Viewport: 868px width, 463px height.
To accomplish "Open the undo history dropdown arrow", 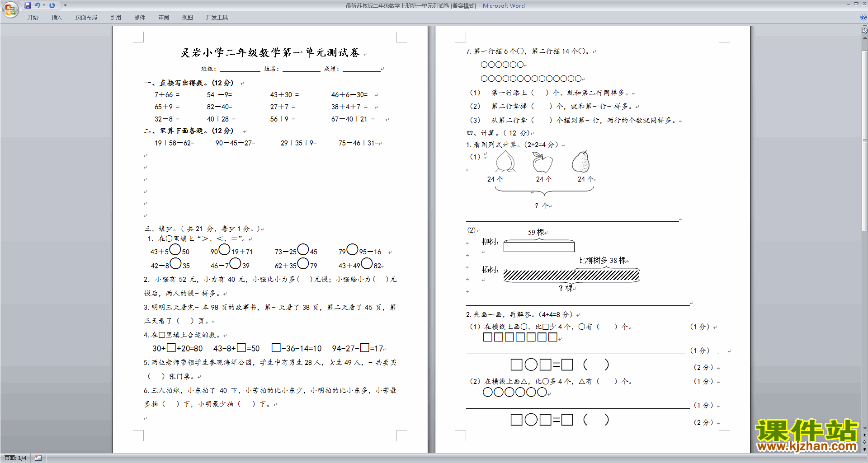I will pyautogui.click(x=44, y=5).
